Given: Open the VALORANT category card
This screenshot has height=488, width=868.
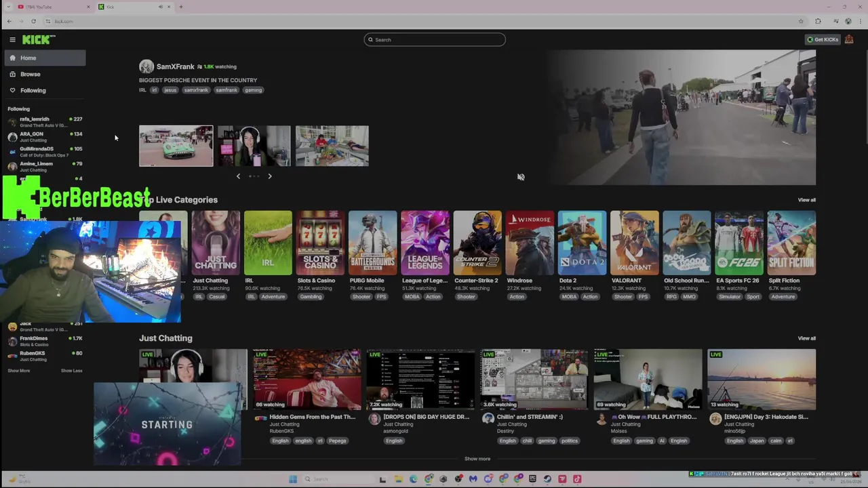Looking at the screenshot, I should click(634, 243).
